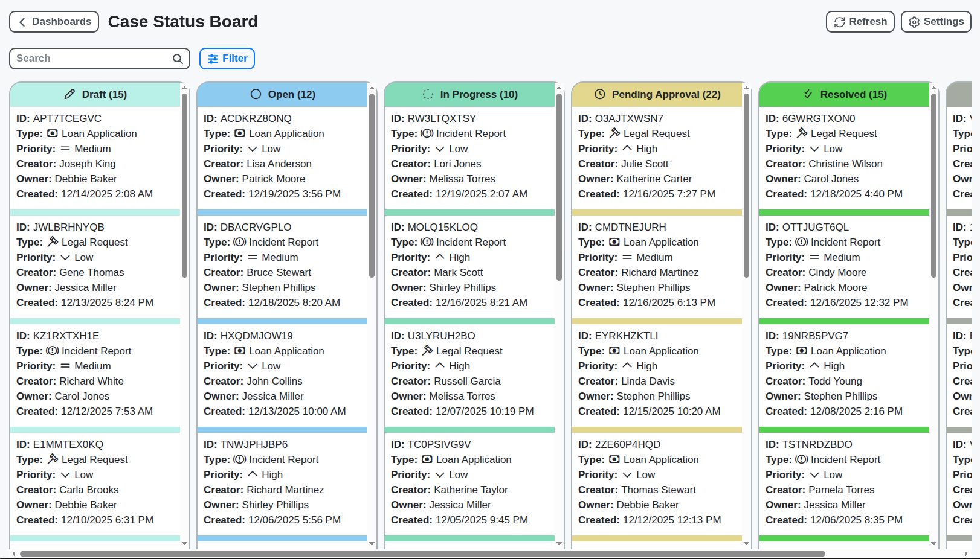The width and height of the screenshot is (980, 559).
Task: Open the Filter panel
Action: 227,58
